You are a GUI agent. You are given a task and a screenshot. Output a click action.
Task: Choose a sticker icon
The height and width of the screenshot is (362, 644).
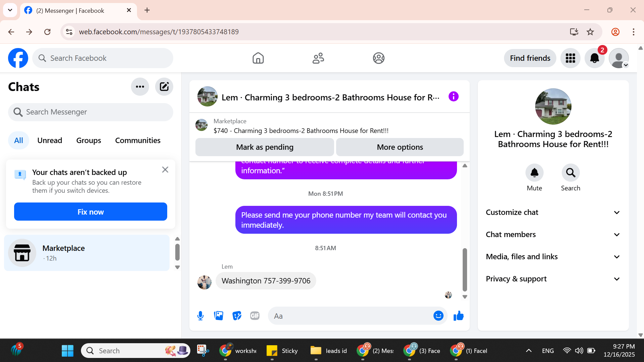pyautogui.click(x=237, y=316)
